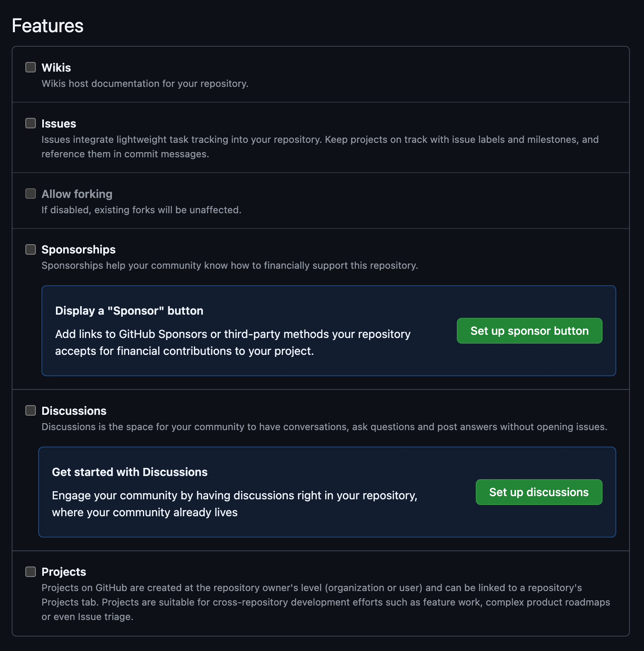Click the Features section heading
The image size is (644, 651).
pyautogui.click(x=47, y=26)
